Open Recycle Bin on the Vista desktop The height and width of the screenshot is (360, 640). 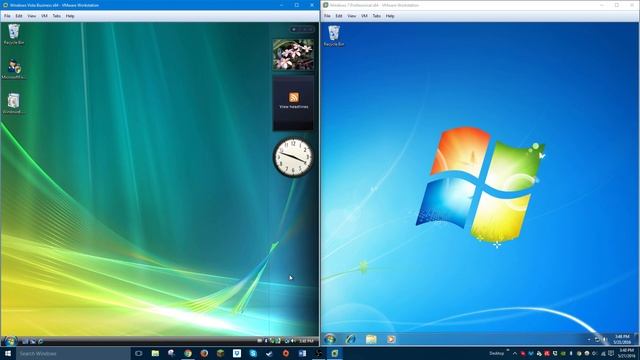click(x=14, y=34)
